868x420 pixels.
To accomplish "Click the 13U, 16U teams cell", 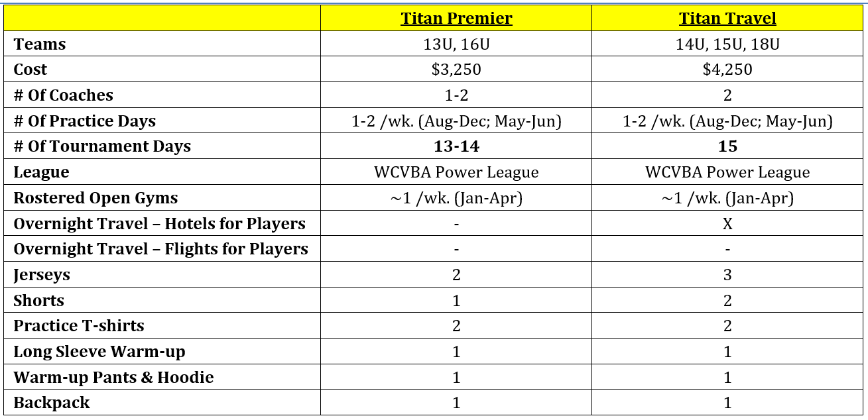I will 456,44.
